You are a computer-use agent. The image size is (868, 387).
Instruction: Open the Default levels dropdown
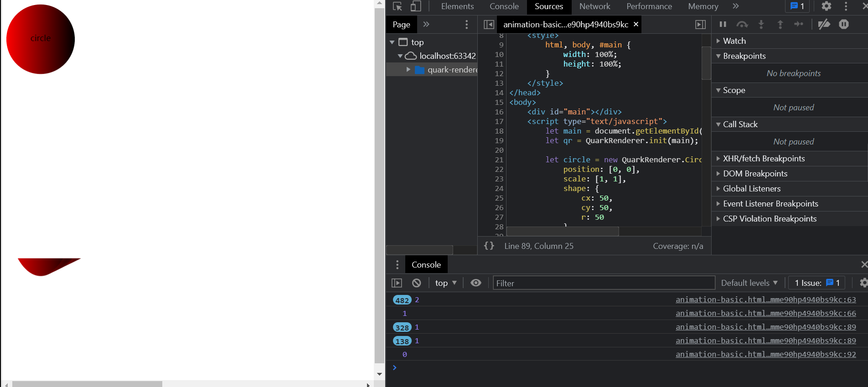click(749, 283)
